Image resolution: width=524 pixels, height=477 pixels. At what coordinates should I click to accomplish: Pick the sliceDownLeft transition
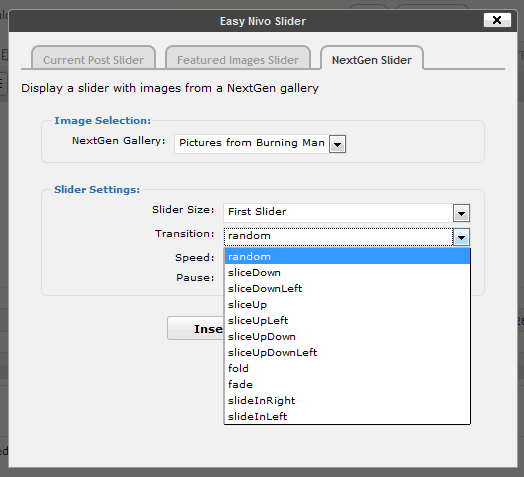tap(347, 288)
